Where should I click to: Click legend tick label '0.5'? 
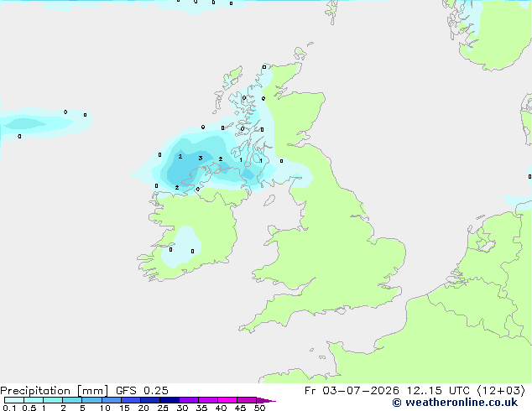point(29,408)
